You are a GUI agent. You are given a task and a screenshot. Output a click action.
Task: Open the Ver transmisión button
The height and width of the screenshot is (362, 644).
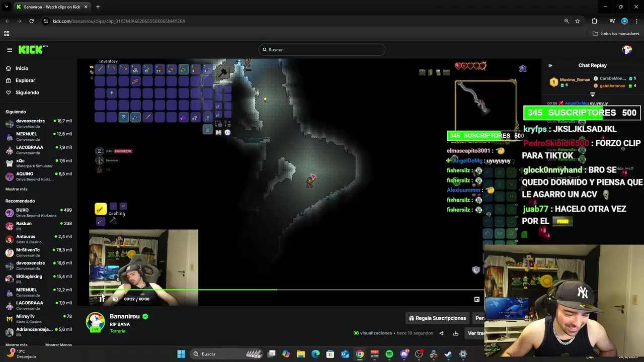click(476, 333)
